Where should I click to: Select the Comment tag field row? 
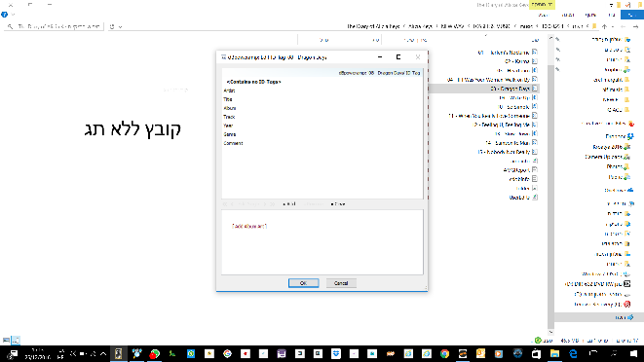pos(322,143)
